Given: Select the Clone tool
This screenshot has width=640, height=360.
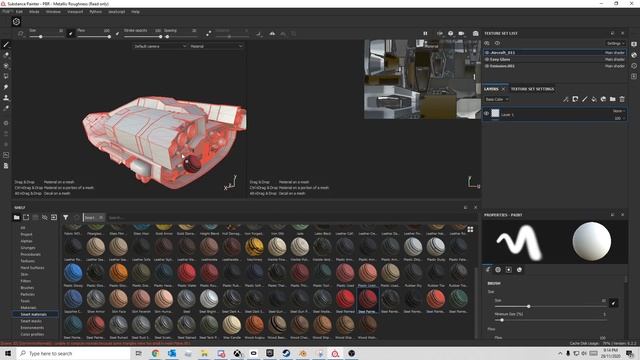Looking at the screenshot, I should pos(6,98).
